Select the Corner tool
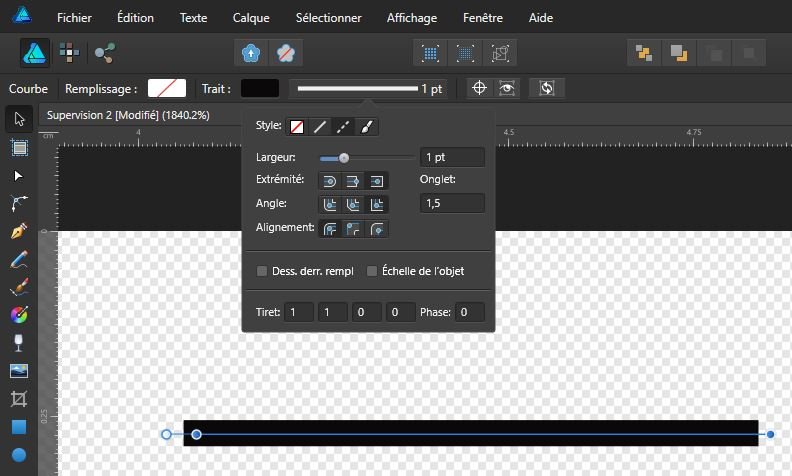 [19, 204]
